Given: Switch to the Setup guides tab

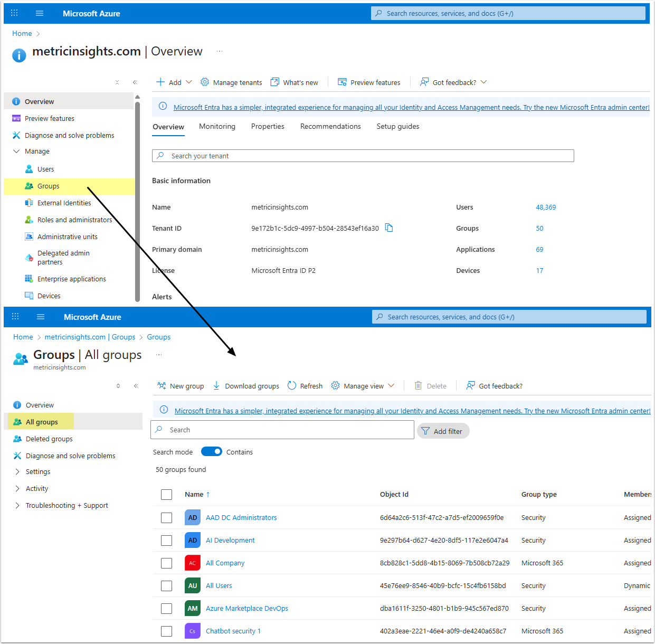Looking at the screenshot, I should tap(398, 127).
